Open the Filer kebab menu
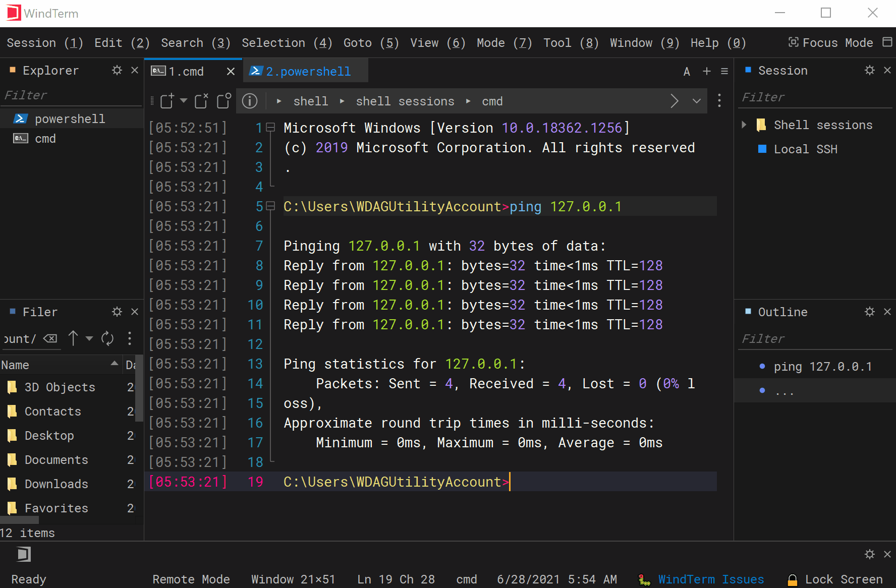The image size is (896, 588). [x=130, y=338]
